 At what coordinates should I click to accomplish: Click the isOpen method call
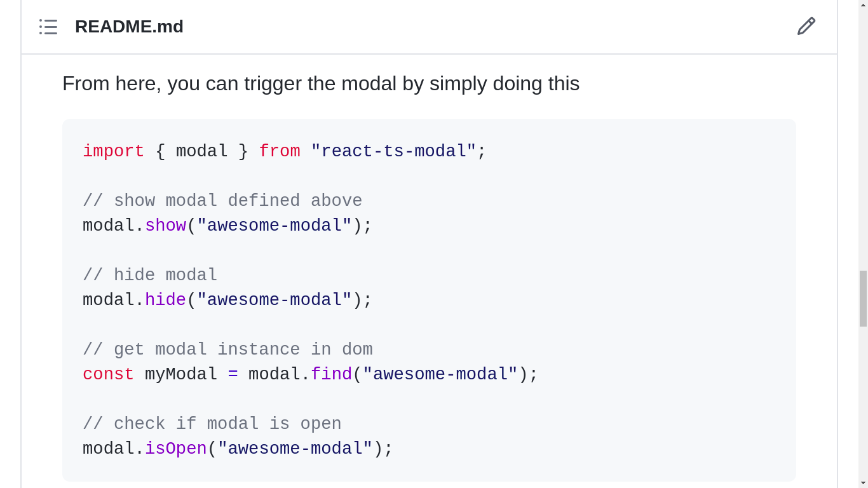175,448
